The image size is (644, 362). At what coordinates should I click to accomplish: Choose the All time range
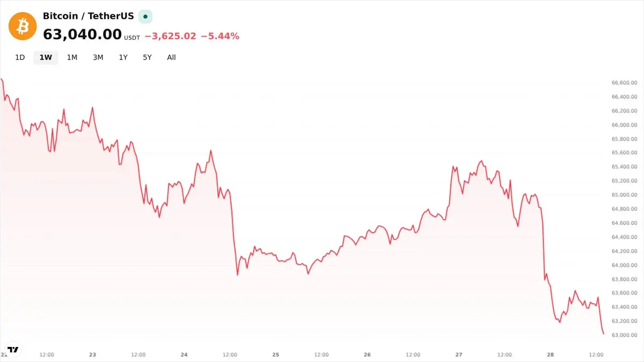click(x=171, y=57)
